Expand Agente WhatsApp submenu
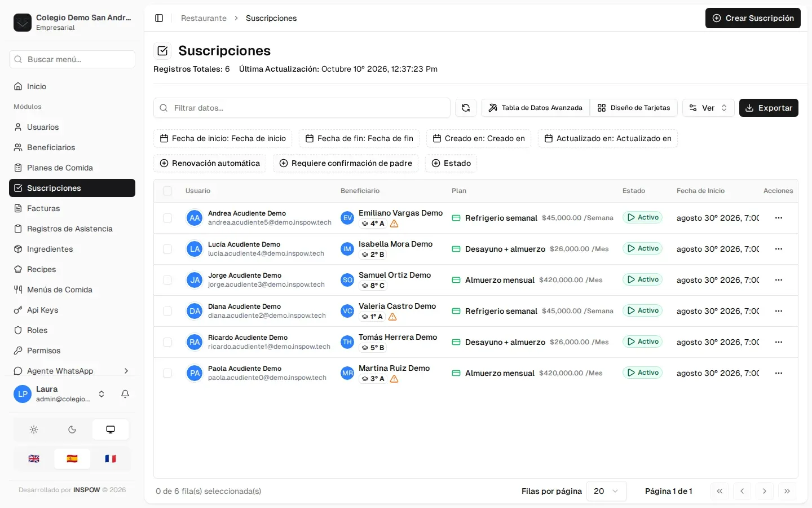 pyautogui.click(x=72, y=371)
